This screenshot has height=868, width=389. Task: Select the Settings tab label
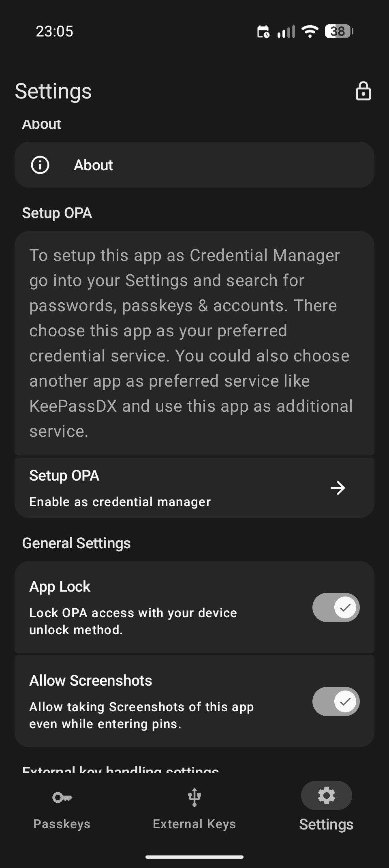click(326, 824)
